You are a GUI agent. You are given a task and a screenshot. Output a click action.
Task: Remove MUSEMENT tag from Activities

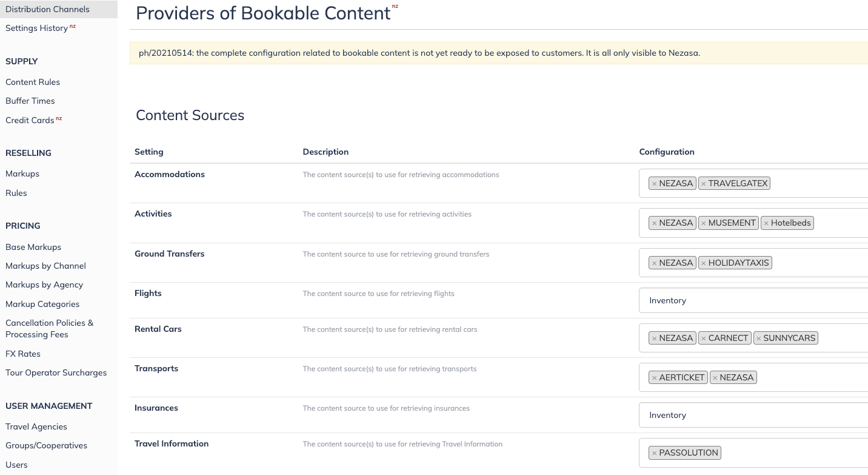coord(703,223)
